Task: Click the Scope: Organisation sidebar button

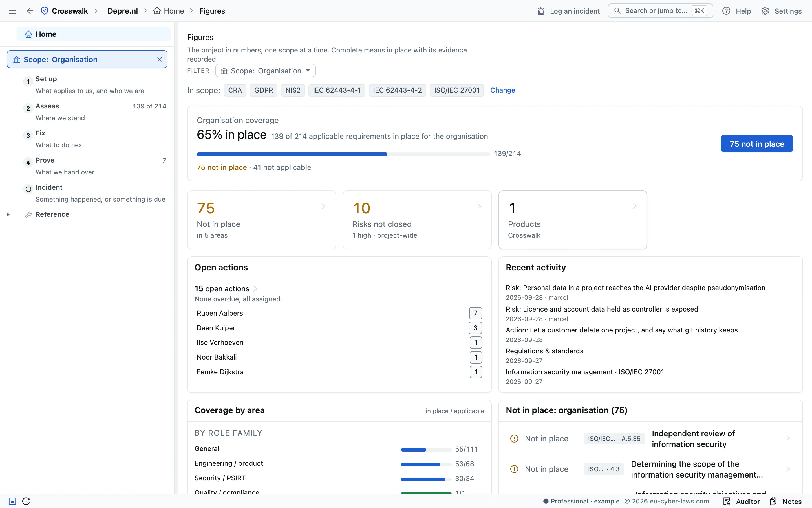Action: click(x=80, y=60)
